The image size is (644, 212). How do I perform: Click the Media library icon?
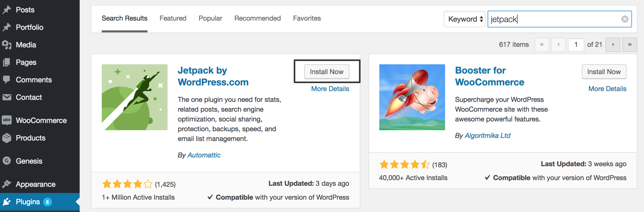(x=7, y=45)
